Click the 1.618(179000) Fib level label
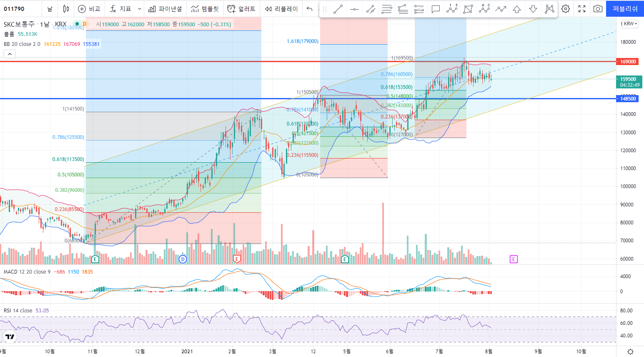Viewport: 644px width, 357px height. (x=303, y=41)
